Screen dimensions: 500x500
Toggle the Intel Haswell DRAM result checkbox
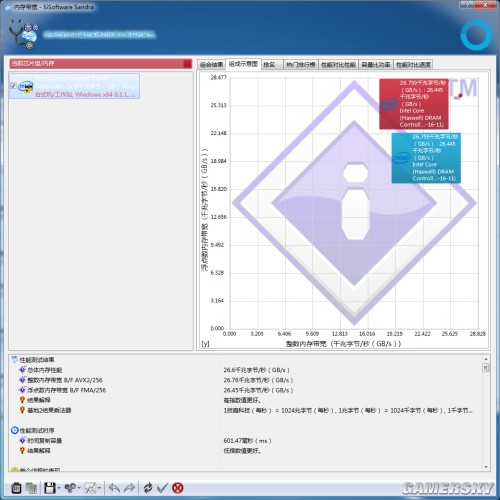coord(13,86)
